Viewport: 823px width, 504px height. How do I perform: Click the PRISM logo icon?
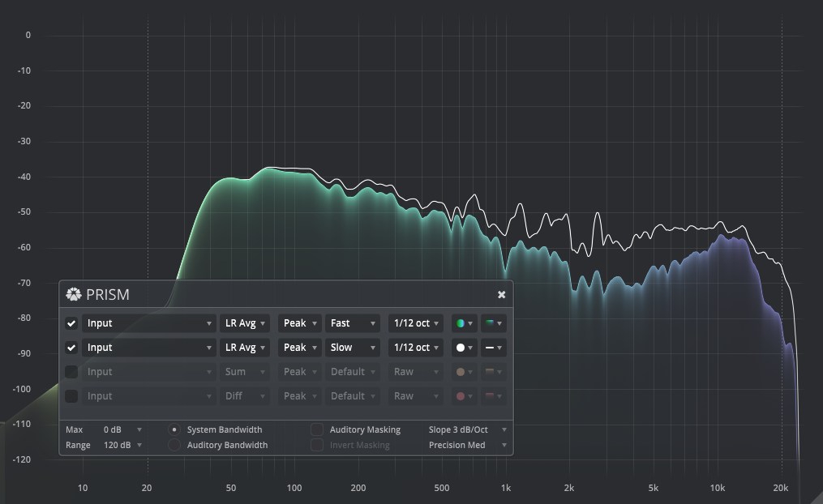(x=73, y=294)
